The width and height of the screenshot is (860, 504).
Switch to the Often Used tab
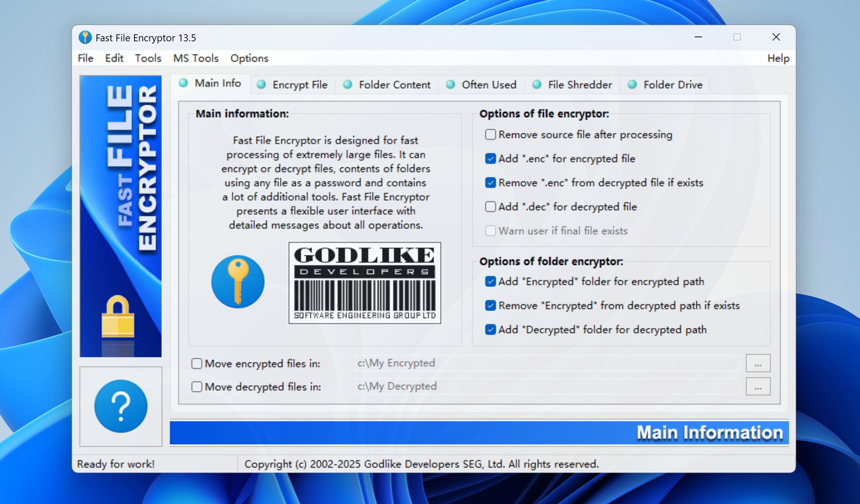coord(481,85)
